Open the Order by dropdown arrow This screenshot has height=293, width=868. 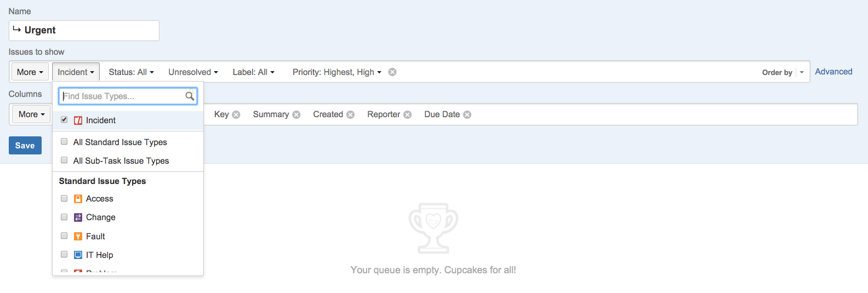point(802,72)
